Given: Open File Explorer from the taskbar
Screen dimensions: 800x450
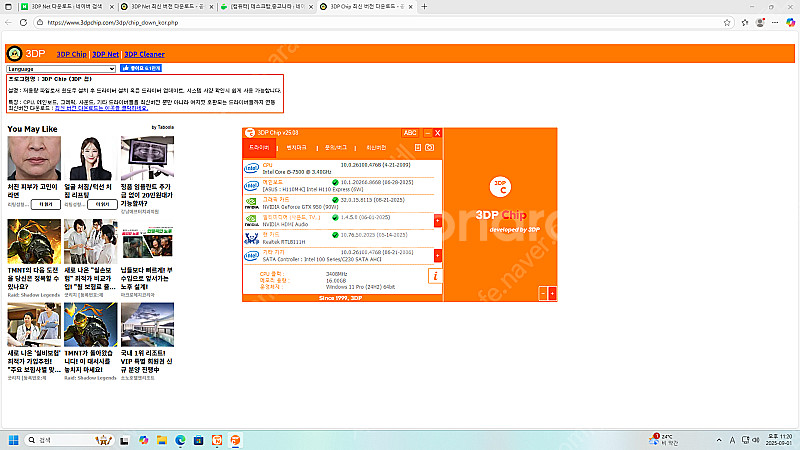Looking at the screenshot, I should [162, 440].
